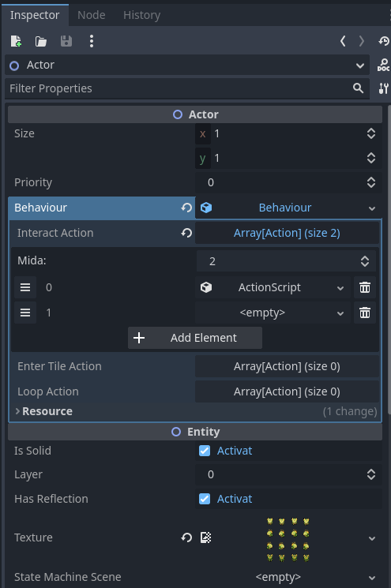Toggle the Is Solid checkbox

click(x=205, y=451)
